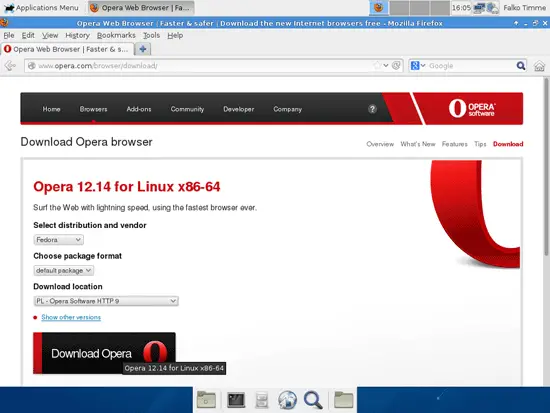Open the rightmost folder dock icon
This screenshot has width=550, height=413.
click(343, 400)
